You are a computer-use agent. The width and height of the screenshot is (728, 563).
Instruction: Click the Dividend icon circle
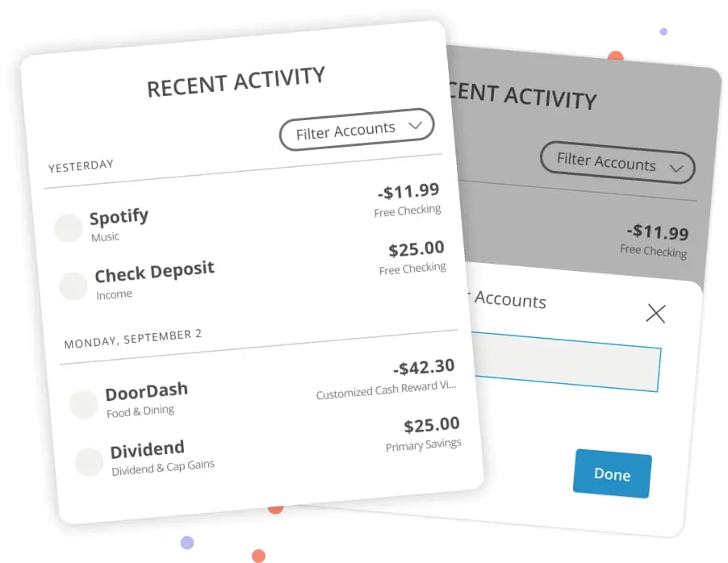(x=89, y=462)
